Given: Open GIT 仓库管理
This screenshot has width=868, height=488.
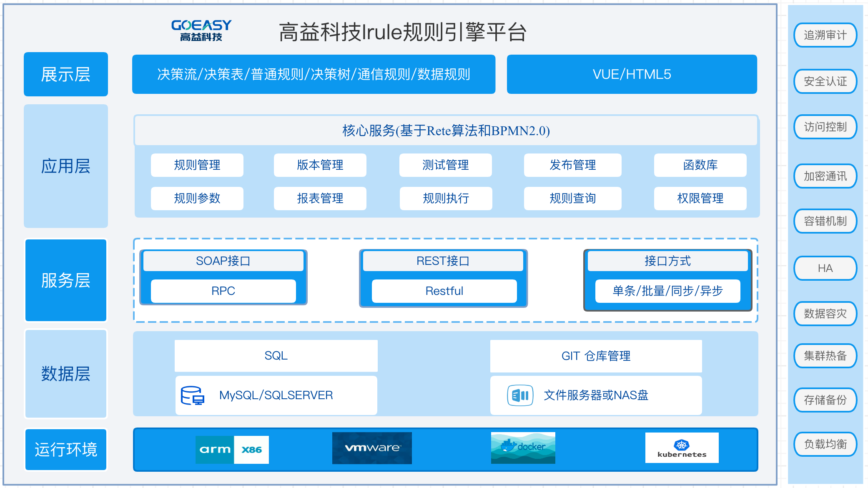Looking at the screenshot, I should coord(596,355).
